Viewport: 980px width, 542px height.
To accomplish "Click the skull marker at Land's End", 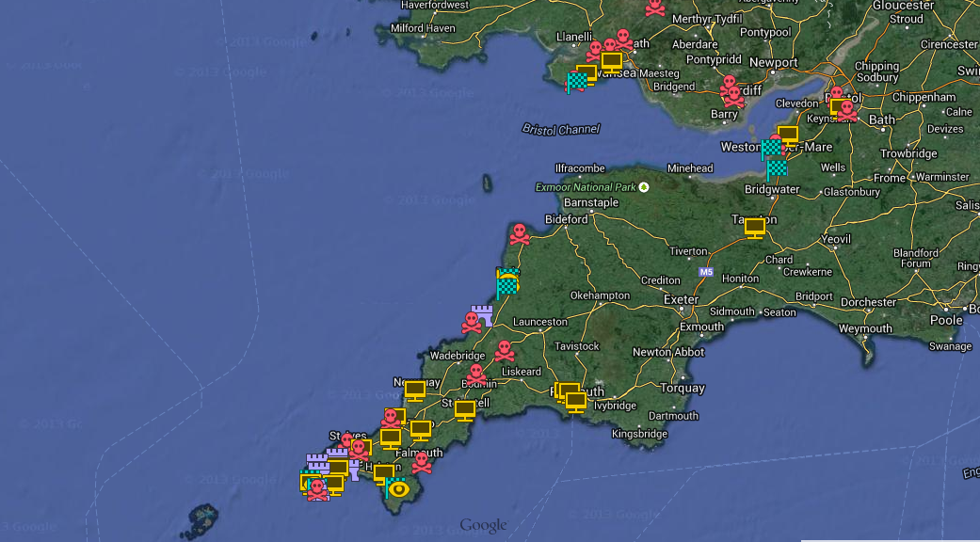I will coord(317,490).
